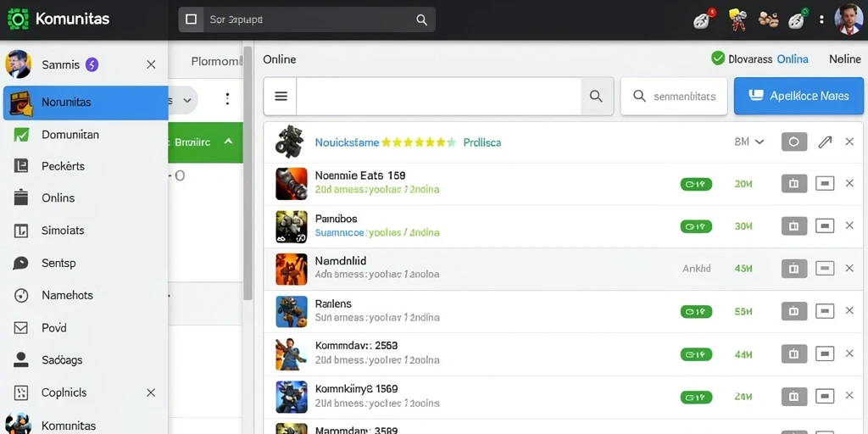The height and width of the screenshot is (434, 868).
Task: Click the gray gift button in Komnkiiry8 1569 row
Action: click(x=793, y=397)
